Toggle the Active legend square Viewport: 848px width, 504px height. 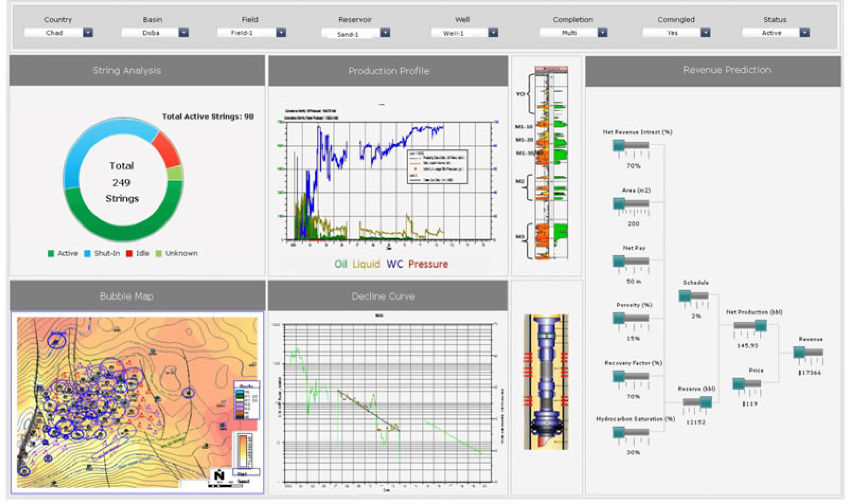pyautogui.click(x=51, y=253)
